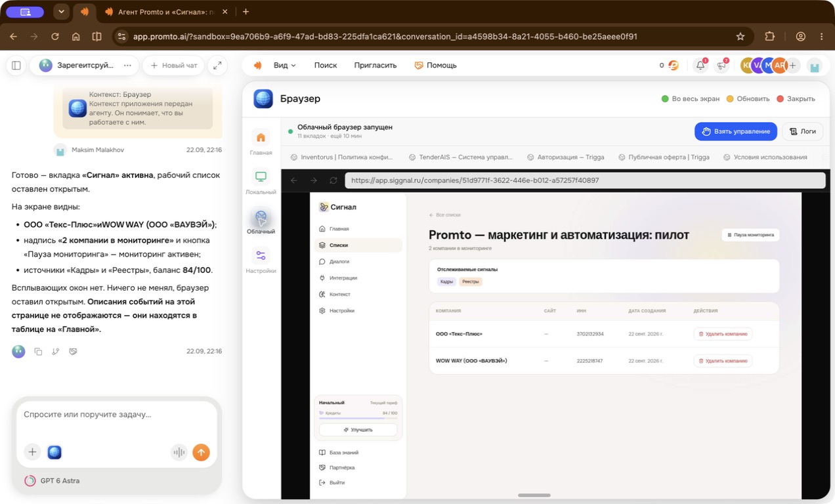
Task: Open the Логи panel
Action: point(803,131)
